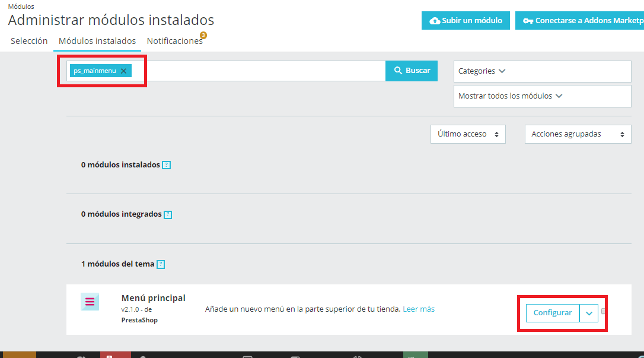Open Mostrar todos los módulos dropdown
This screenshot has width=644, height=358.
(542, 96)
